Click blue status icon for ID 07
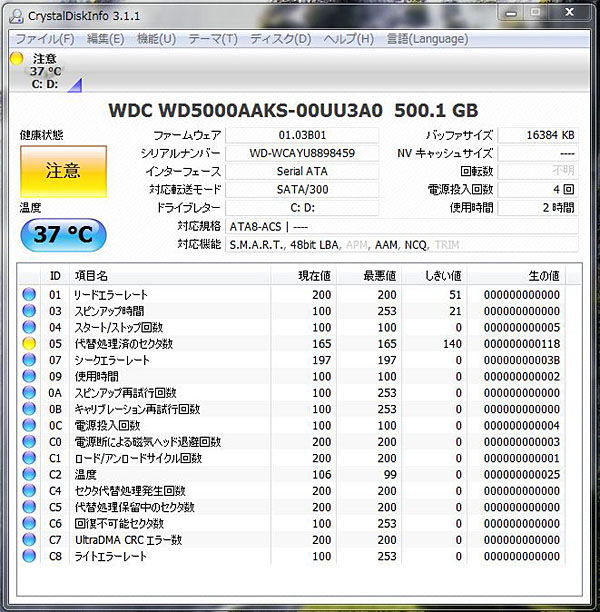Viewport: 600px width, 612px height. (x=29, y=360)
